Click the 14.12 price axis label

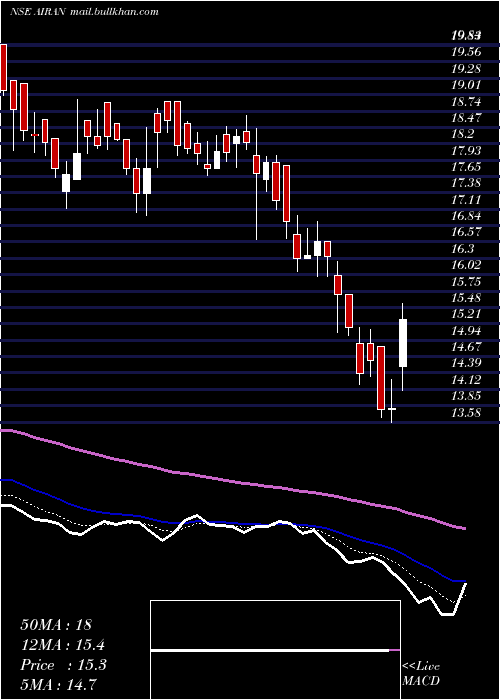point(466,379)
